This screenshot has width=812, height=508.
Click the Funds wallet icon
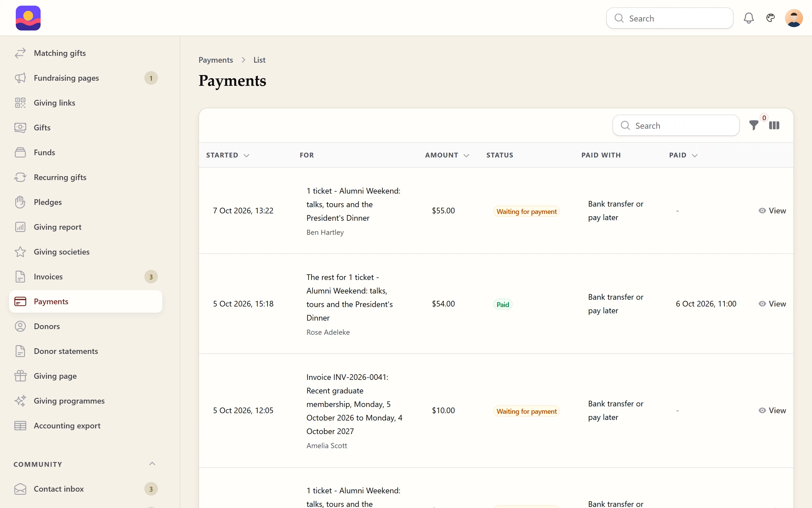[20, 152]
